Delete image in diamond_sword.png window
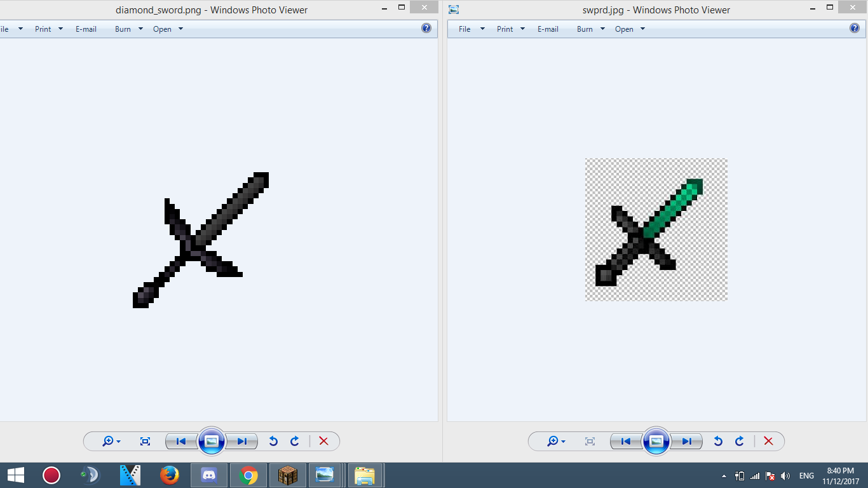The width and height of the screenshot is (868, 488). 323,441
